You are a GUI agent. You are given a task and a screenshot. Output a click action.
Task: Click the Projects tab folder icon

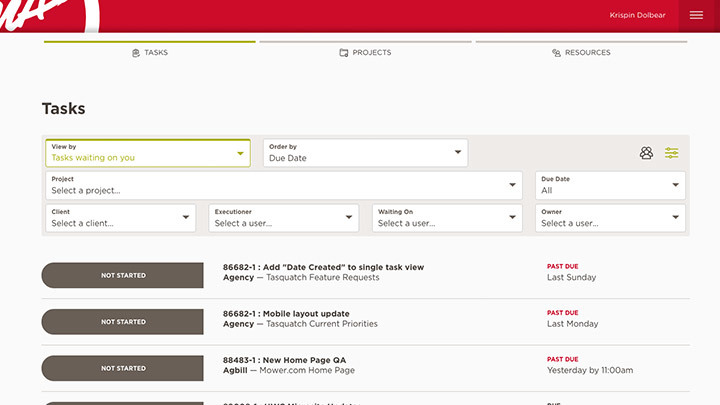click(x=344, y=53)
